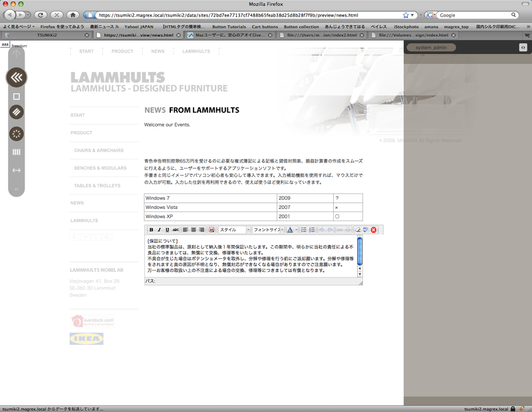Remove the link with the unlink icon
The image size is (532, 412).
[348, 230]
